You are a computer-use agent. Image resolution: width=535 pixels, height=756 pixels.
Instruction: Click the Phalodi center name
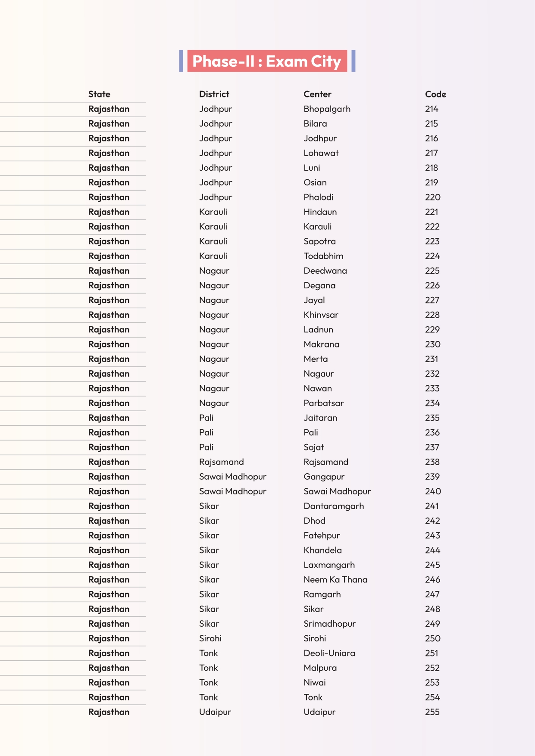point(318,197)
